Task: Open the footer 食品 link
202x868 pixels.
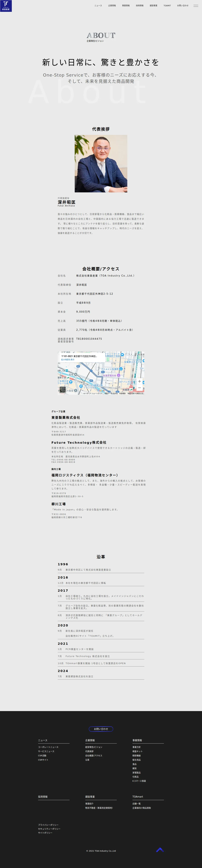Action: 134,764
